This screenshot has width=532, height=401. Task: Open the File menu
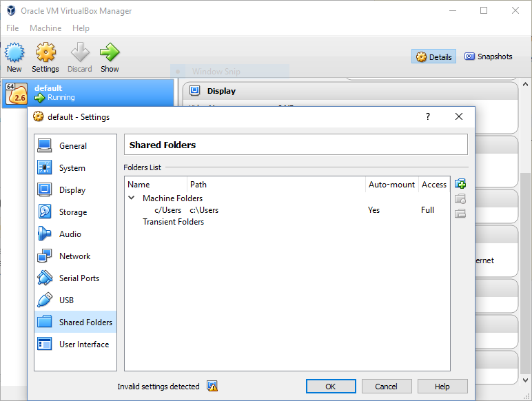tap(12, 28)
